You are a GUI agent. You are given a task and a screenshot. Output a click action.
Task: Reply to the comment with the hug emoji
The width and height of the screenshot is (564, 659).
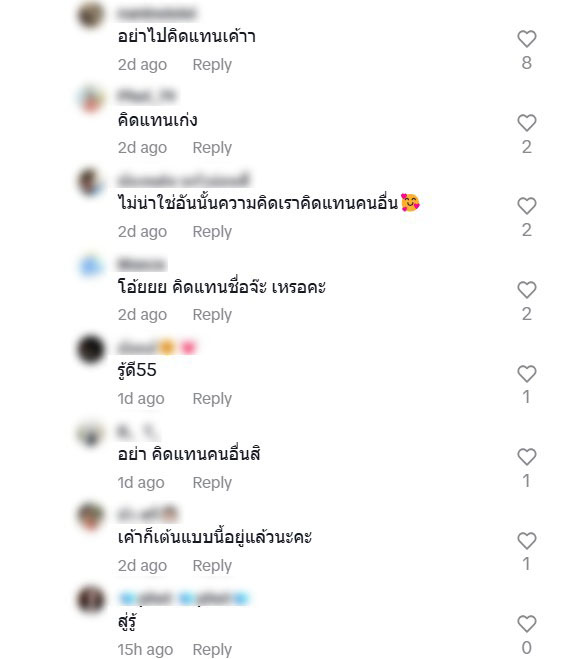(212, 232)
